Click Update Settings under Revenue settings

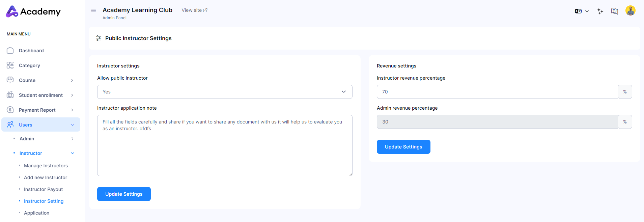pyautogui.click(x=403, y=147)
